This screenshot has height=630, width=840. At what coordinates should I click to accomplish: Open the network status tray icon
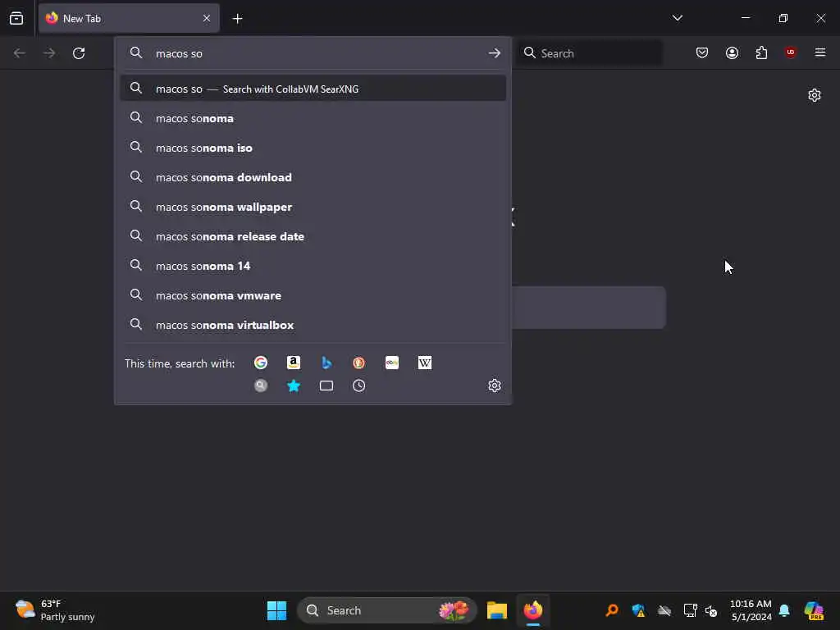point(690,610)
